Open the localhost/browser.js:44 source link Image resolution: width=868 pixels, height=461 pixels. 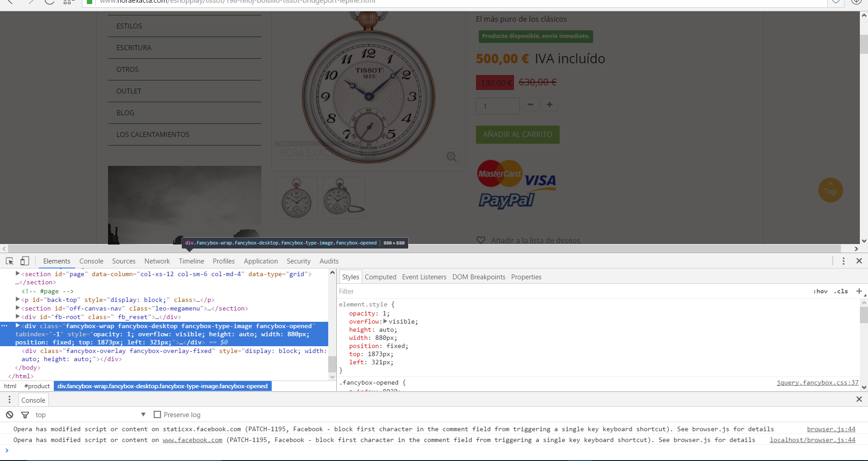[x=812, y=440]
